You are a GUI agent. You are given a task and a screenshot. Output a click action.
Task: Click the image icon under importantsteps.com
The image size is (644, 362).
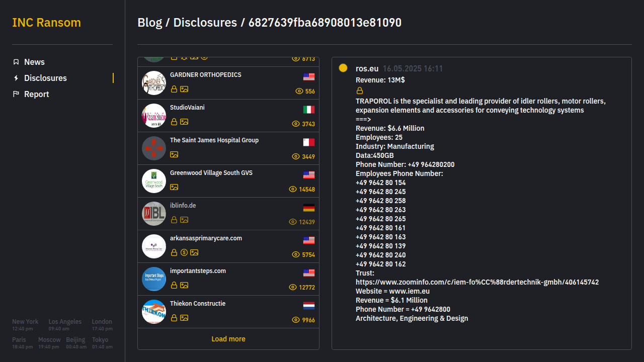(184, 285)
